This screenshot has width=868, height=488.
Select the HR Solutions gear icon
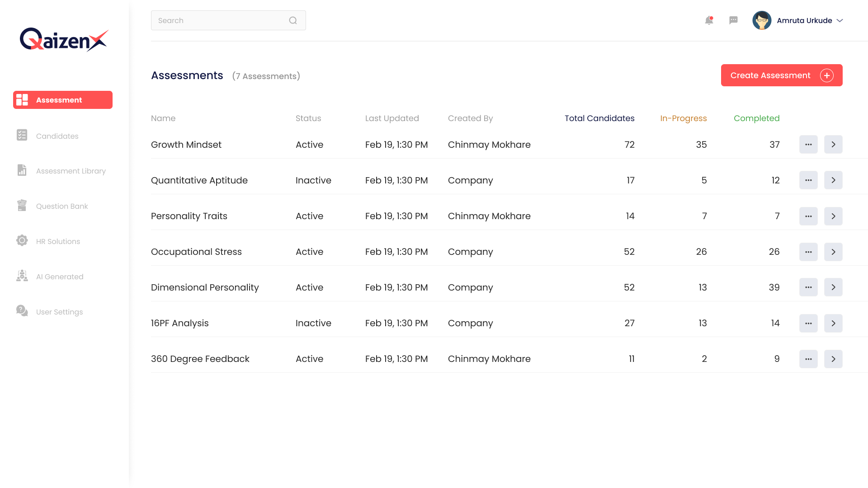pos(22,241)
